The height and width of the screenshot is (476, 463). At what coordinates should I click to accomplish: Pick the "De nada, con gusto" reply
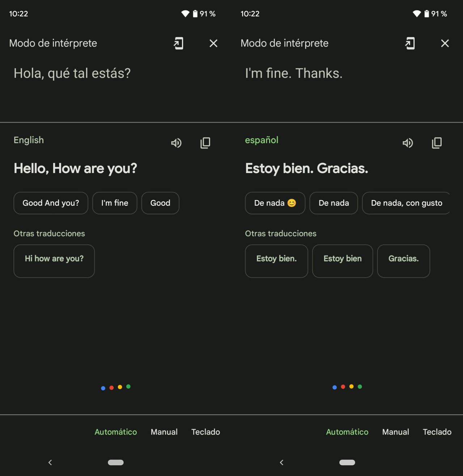point(406,203)
